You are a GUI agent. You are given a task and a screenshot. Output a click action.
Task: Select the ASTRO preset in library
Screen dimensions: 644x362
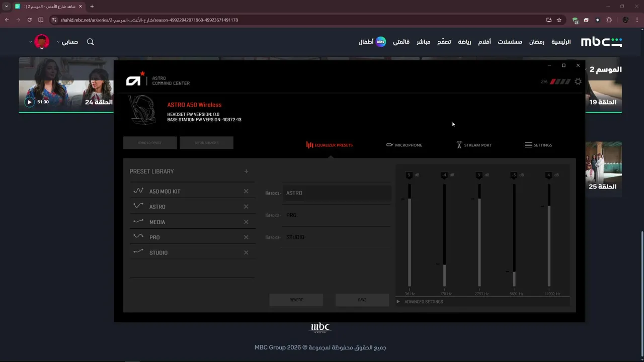click(x=192, y=207)
